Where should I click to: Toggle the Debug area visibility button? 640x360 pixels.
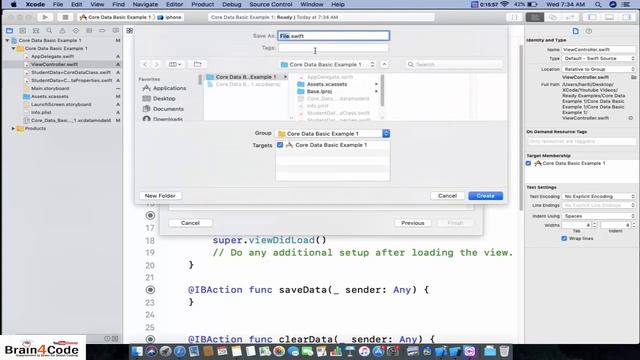click(x=609, y=17)
